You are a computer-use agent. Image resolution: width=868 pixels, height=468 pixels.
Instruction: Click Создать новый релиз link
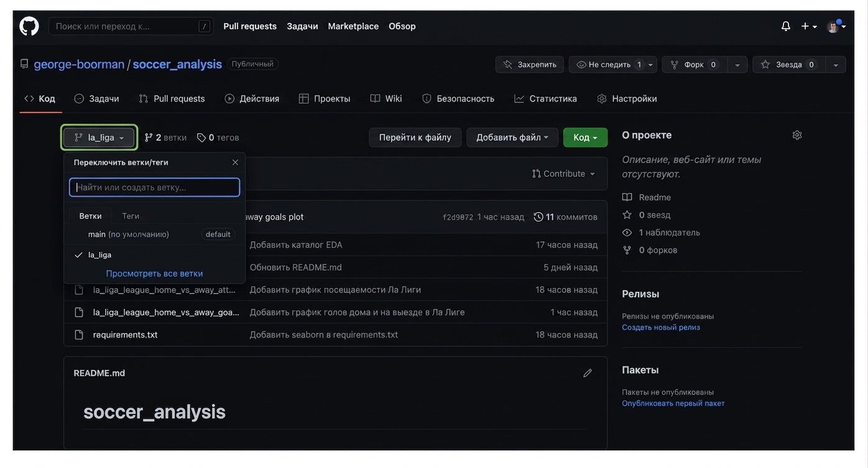pos(661,327)
